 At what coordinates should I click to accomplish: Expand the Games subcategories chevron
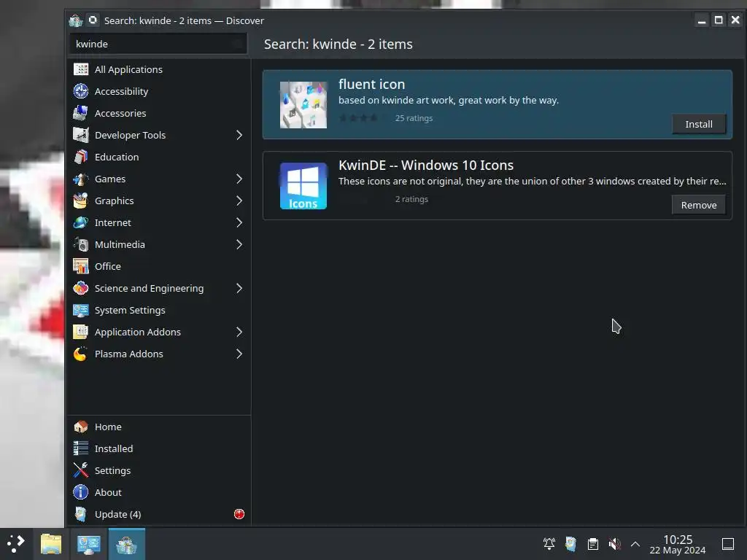(x=239, y=179)
